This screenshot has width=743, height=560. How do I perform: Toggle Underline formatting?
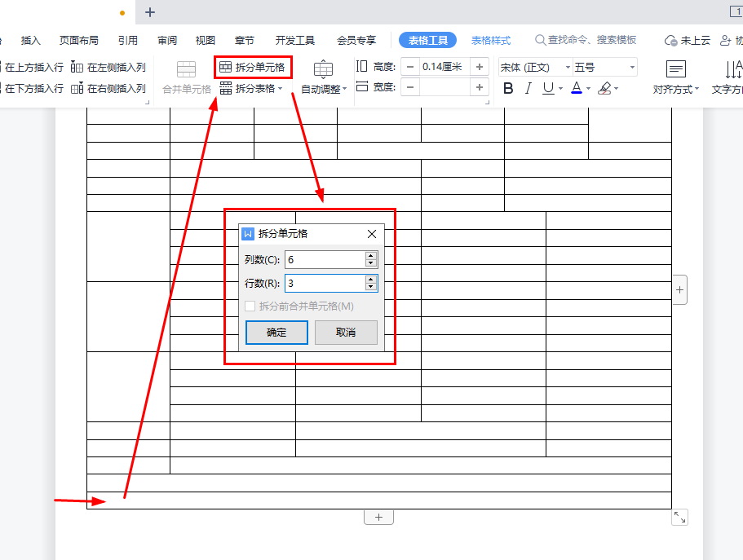tap(548, 88)
